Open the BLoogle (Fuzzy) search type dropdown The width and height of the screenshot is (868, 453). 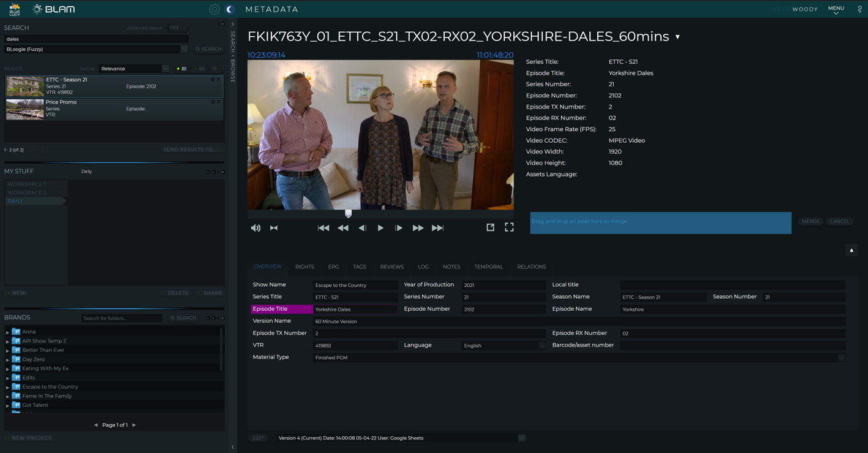pos(184,49)
